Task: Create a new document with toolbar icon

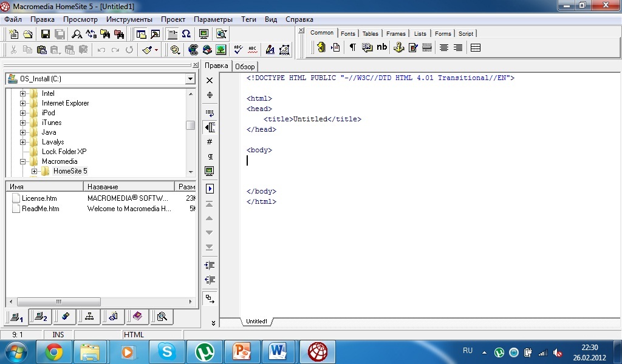Action: click(13, 34)
